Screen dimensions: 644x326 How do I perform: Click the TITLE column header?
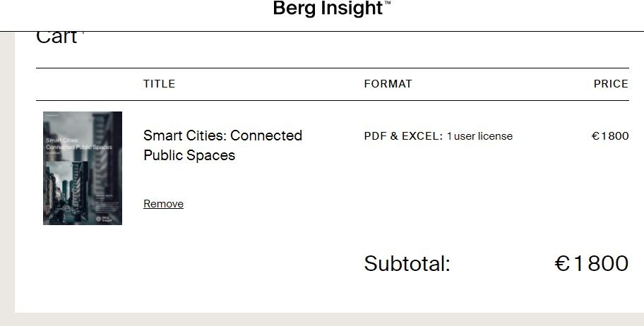point(159,84)
